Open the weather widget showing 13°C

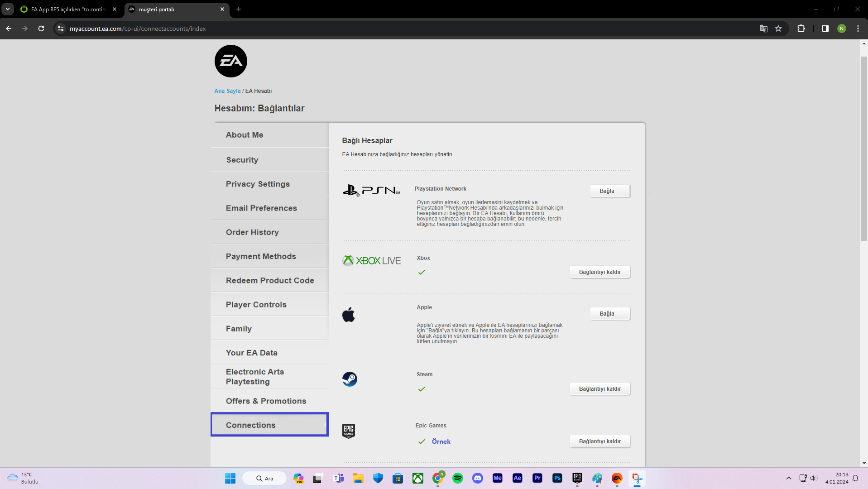pyautogui.click(x=24, y=478)
